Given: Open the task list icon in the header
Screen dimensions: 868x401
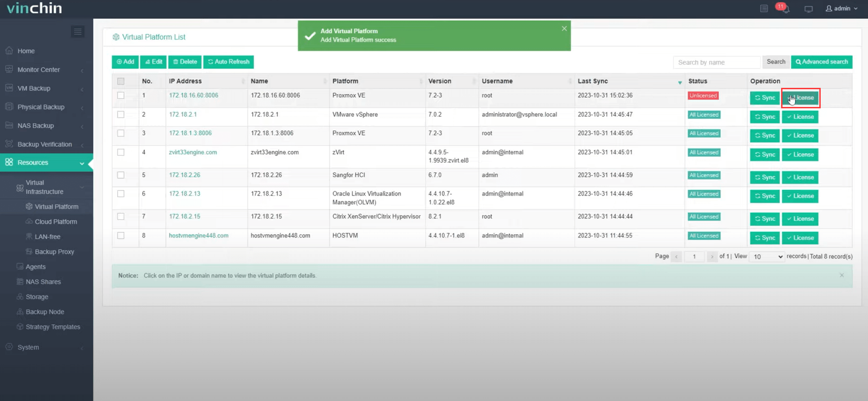Looking at the screenshot, I should coord(764,8).
